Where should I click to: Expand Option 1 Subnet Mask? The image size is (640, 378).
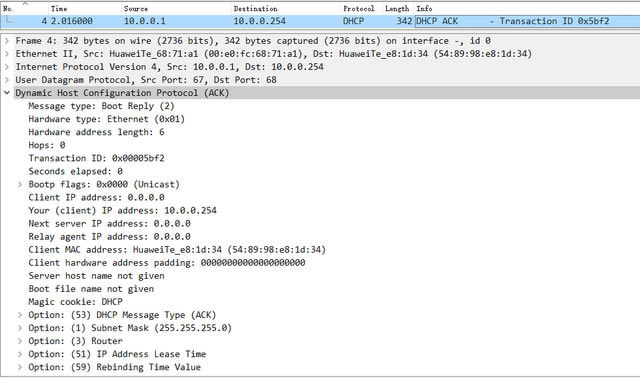point(20,328)
